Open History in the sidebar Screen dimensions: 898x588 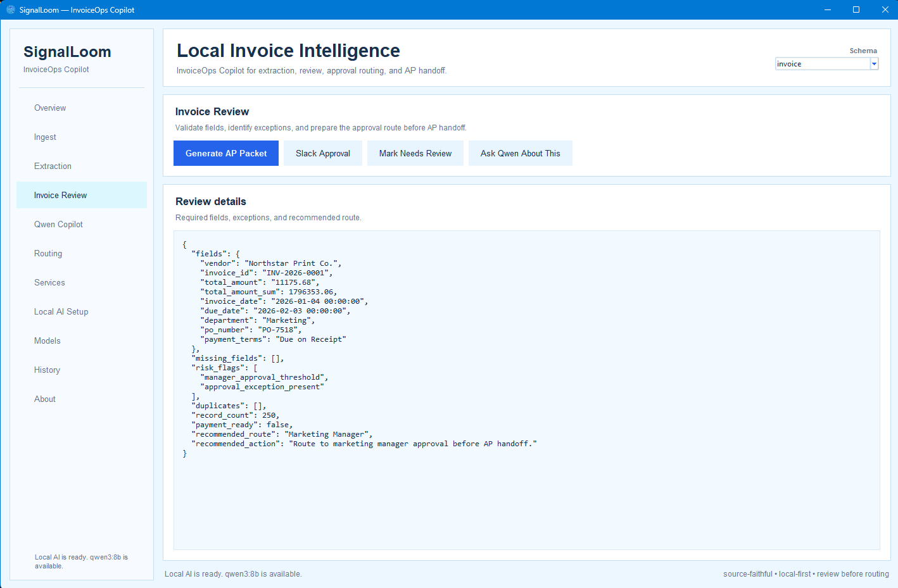point(82,370)
